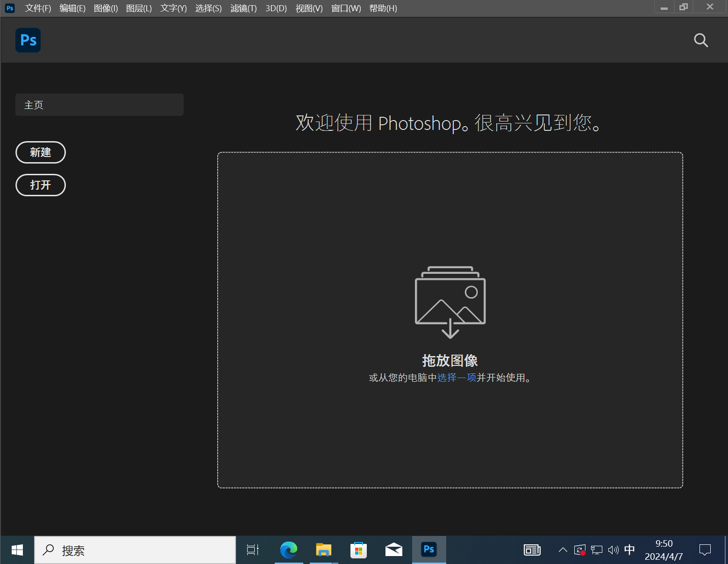Click the tray icon with red dot
This screenshot has height=564, width=728.
[x=580, y=550]
